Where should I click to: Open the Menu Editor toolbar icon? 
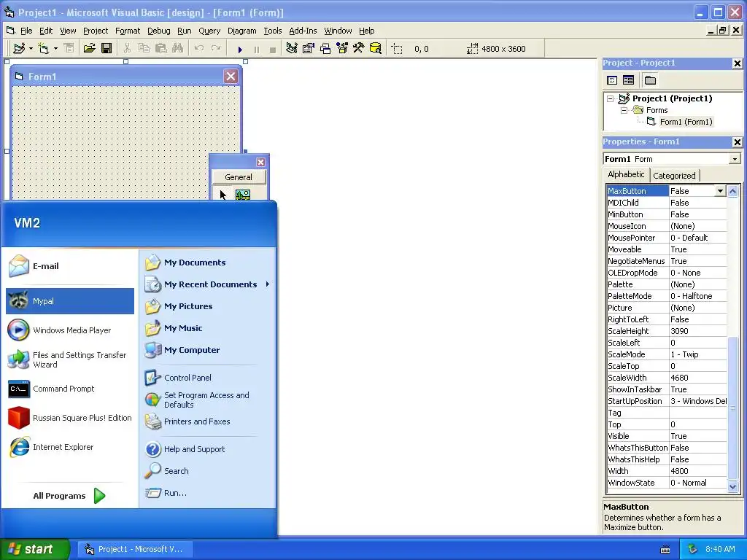pyautogui.click(x=69, y=49)
